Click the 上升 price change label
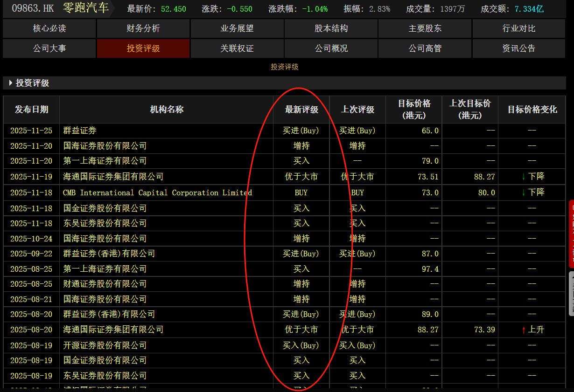The image size is (574, 392). 536,330
